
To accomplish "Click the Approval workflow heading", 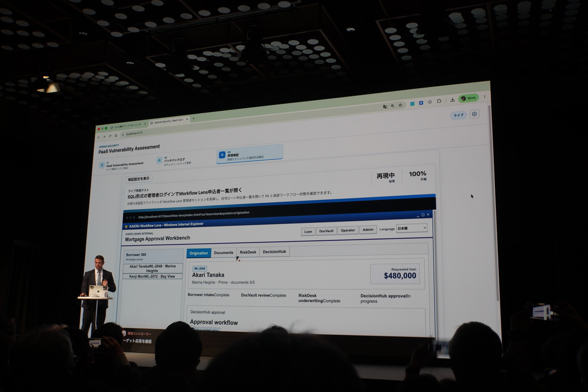I will (x=214, y=322).
